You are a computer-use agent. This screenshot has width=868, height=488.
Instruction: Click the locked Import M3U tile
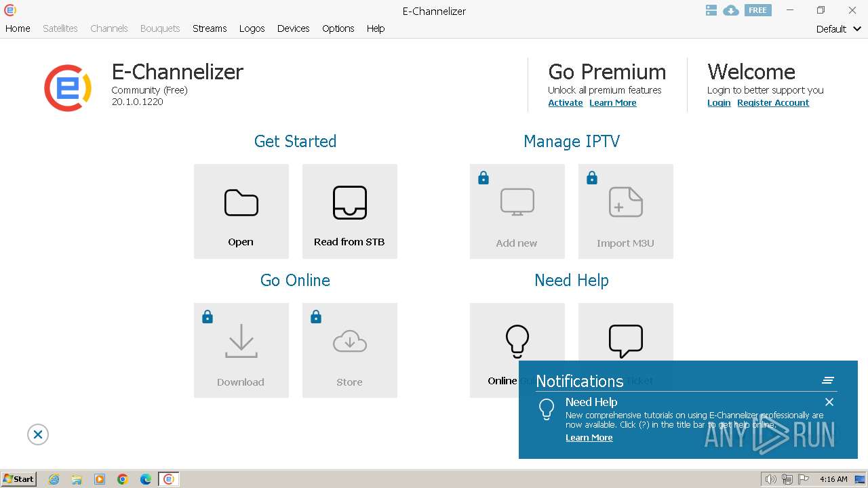(625, 211)
